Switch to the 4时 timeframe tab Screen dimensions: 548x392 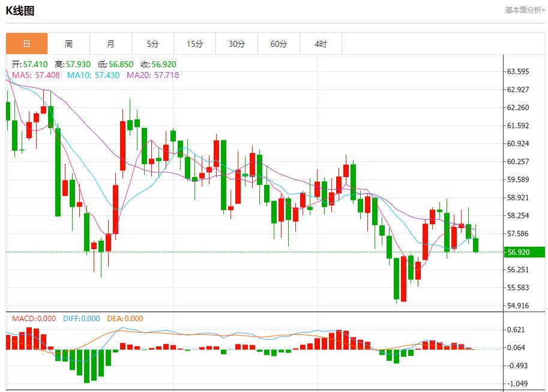[x=321, y=44]
